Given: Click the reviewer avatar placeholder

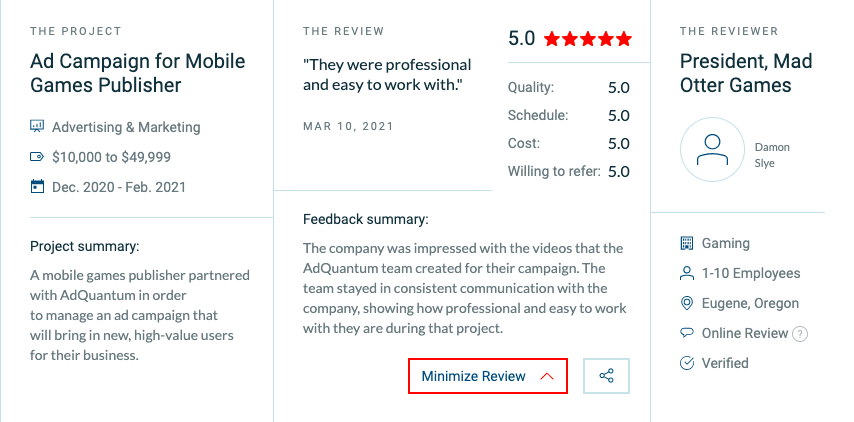Looking at the screenshot, I should pyautogui.click(x=712, y=149).
